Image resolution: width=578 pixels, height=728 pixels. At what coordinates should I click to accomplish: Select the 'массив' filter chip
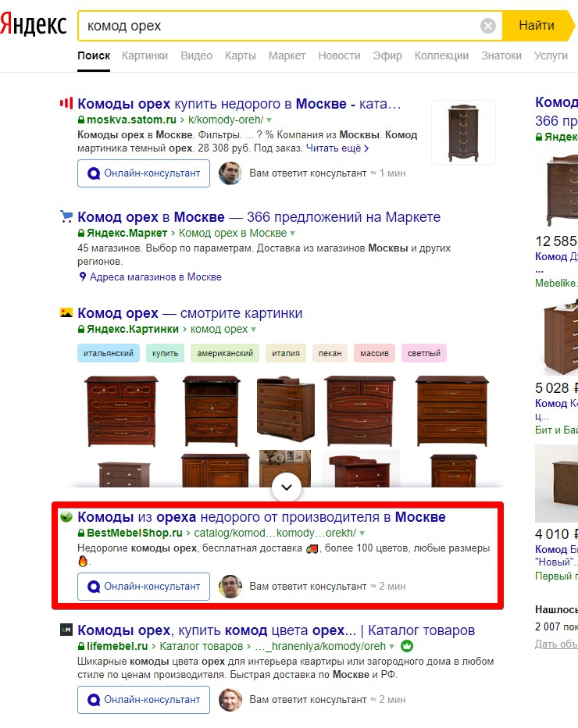click(374, 353)
